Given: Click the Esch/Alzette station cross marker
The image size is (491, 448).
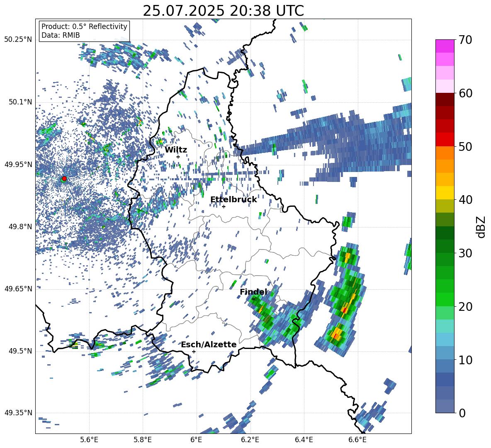Looking at the screenshot, I should click(194, 351).
